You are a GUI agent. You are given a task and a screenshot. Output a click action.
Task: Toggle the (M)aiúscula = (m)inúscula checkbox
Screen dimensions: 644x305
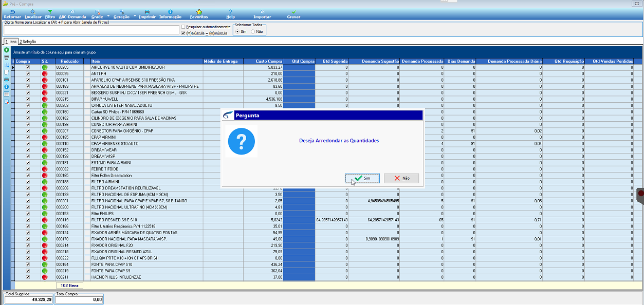coord(183,33)
